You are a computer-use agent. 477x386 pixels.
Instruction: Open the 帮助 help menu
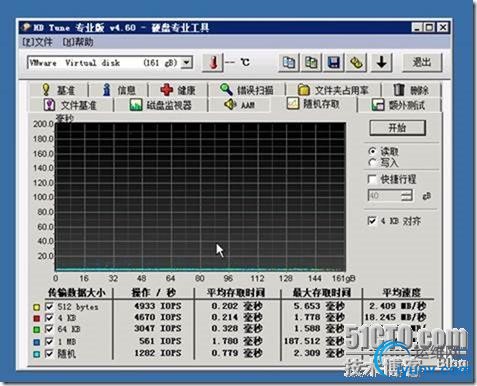[x=78, y=42]
